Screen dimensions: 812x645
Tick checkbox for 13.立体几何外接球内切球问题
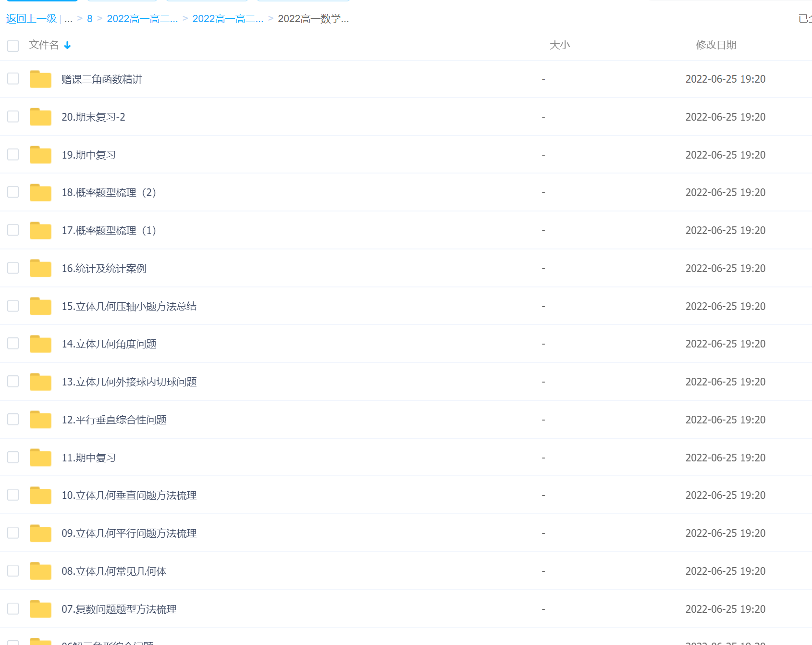click(x=13, y=381)
